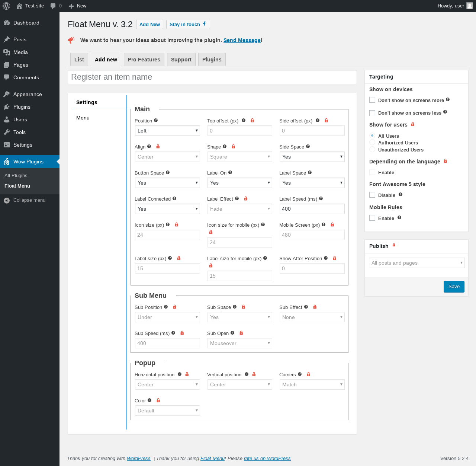The height and width of the screenshot is (466, 476).
Task: Click the Send Message link
Action: (242, 40)
